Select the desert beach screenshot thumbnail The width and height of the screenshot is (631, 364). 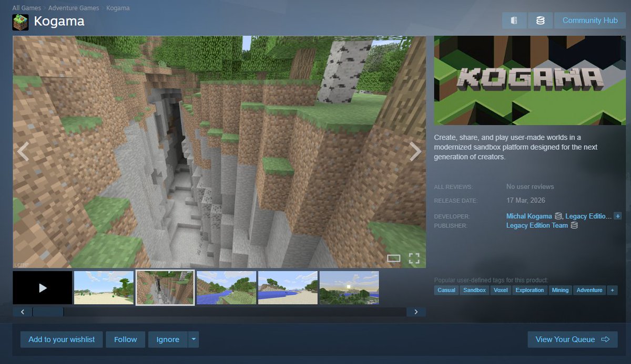pyautogui.click(x=104, y=288)
